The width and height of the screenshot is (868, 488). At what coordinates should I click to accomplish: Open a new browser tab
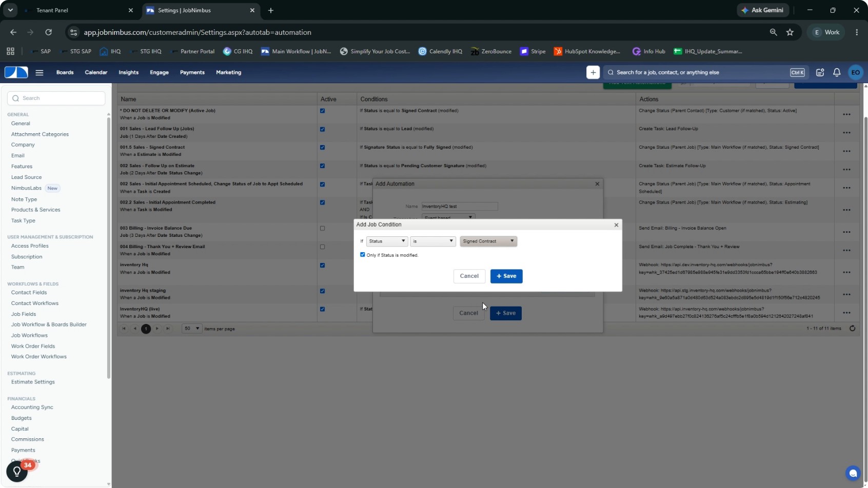tap(271, 10)
